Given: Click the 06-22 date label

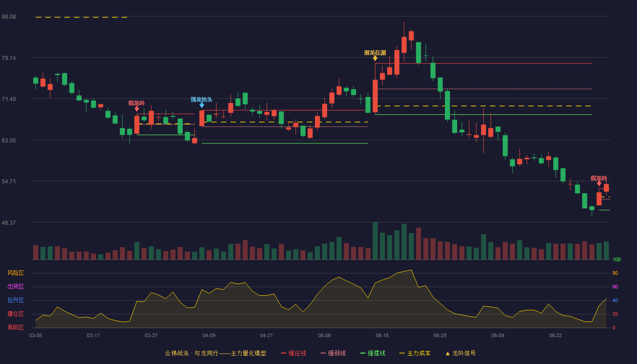Looking at the screenshot, I should (x=556, y=335).
